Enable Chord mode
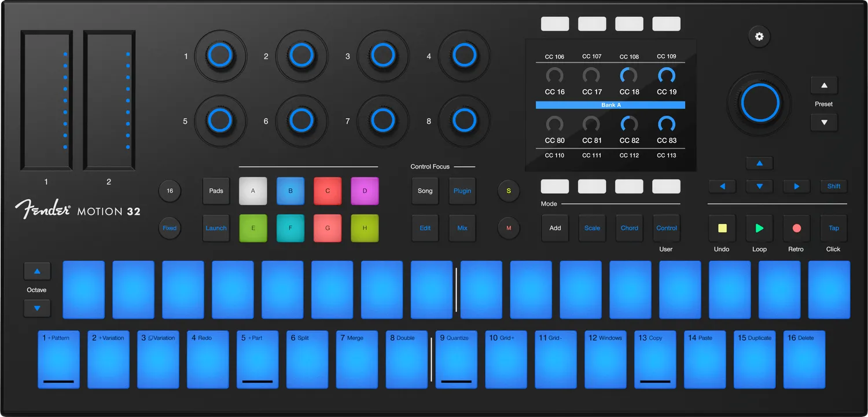 click(630, 228)
